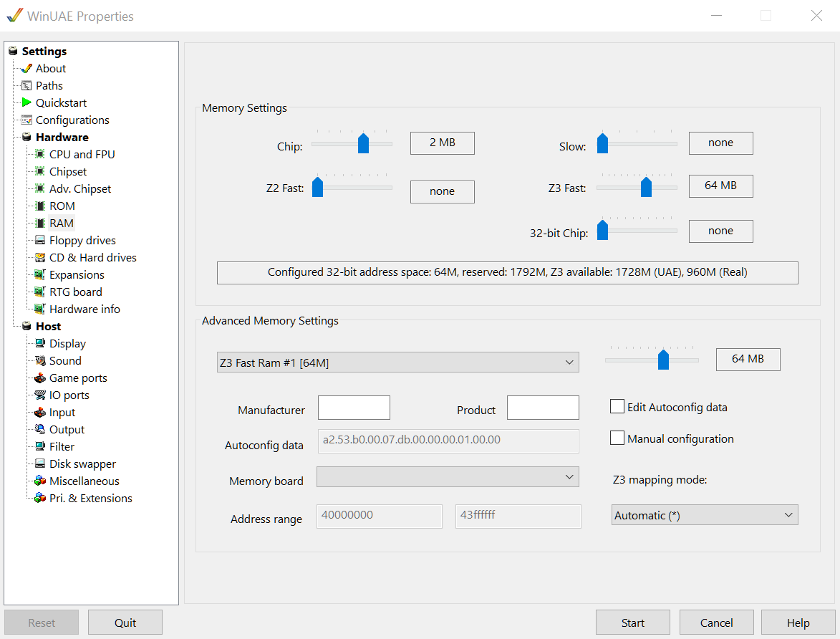Screen dimensions: 840x639
Task: Click the IO ports icon
Action: (39, 395)
